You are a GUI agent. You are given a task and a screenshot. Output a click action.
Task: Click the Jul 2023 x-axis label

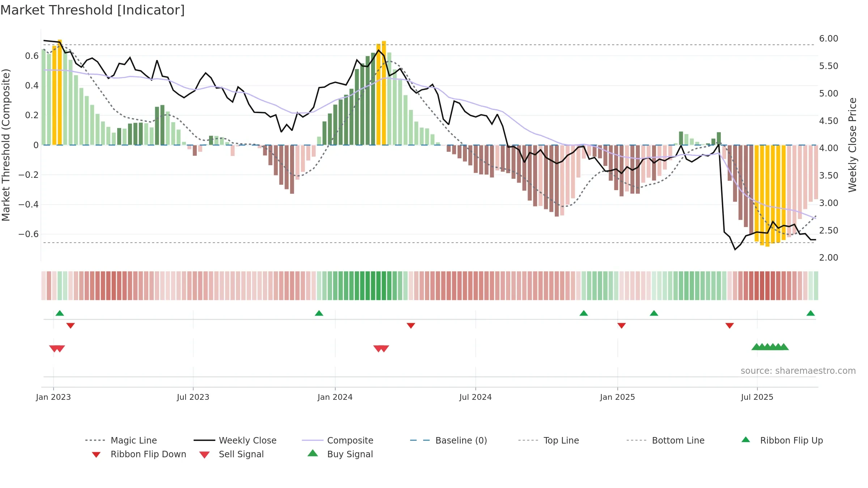pyautogui.click(x=193, y=397)
